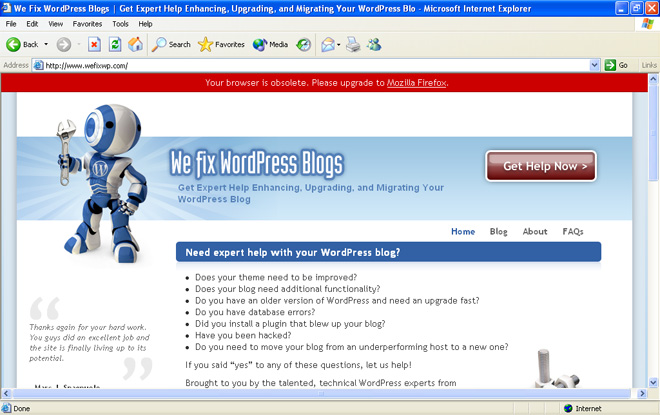Click 'Have you been hacked?' bullet text

(243, 335)
